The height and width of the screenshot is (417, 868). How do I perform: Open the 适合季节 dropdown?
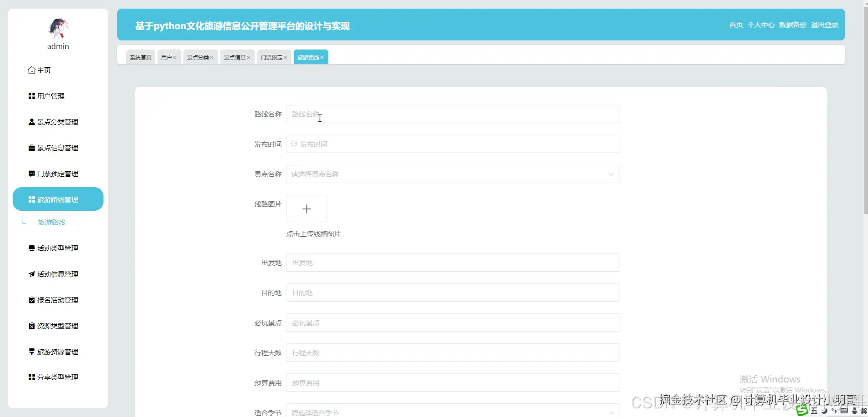pos(611,412)
